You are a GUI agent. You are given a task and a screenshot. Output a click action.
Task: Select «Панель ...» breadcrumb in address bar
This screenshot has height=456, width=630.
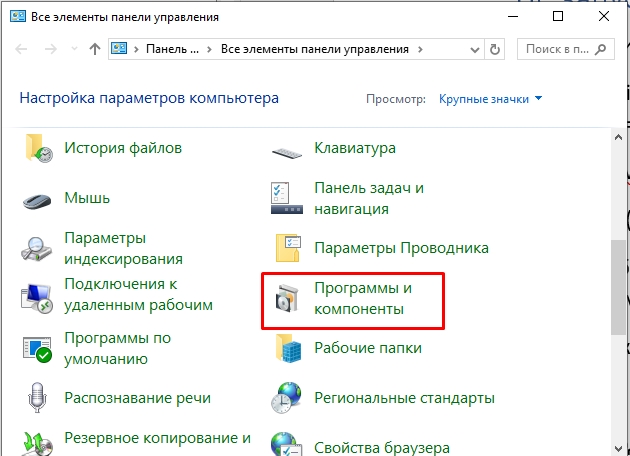coord(172,48)
